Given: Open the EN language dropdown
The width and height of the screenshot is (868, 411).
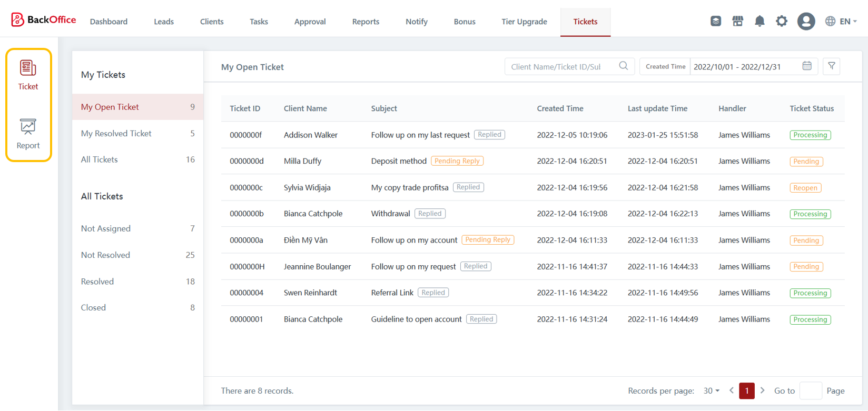Looking at the screenshot, I should [841, 21].
